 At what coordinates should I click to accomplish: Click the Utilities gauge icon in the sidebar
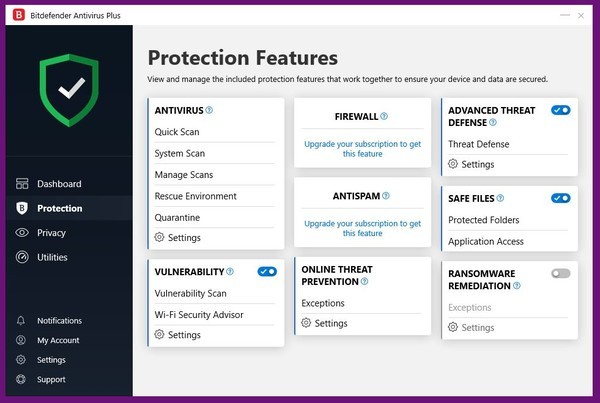coord(22,257)
